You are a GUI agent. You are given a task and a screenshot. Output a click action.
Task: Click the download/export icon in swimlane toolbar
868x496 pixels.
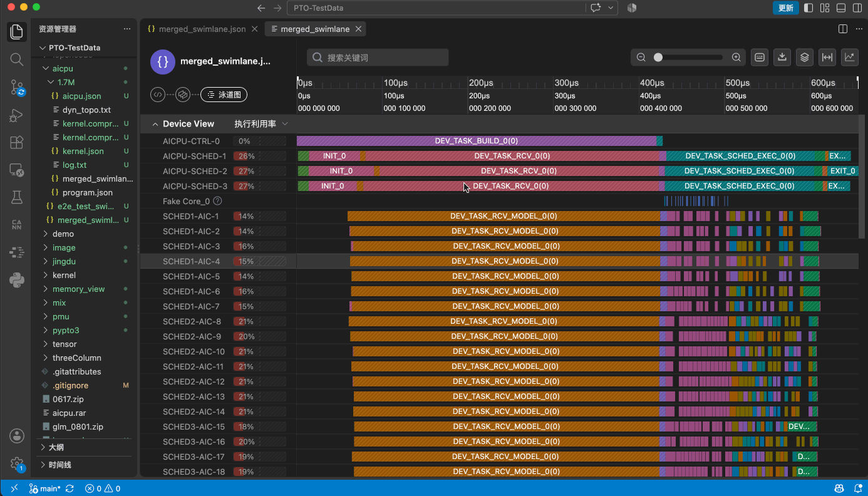[x=782, y=57]
